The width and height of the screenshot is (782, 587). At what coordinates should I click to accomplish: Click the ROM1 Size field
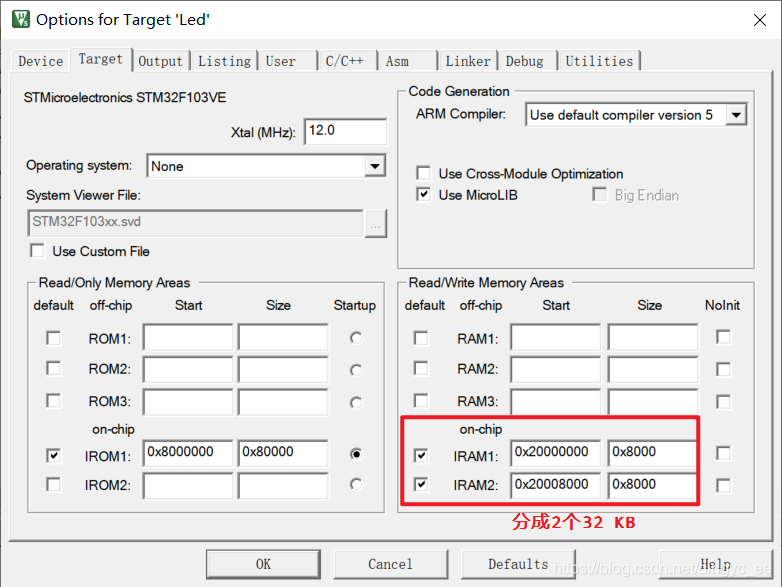tap(283, 337)
